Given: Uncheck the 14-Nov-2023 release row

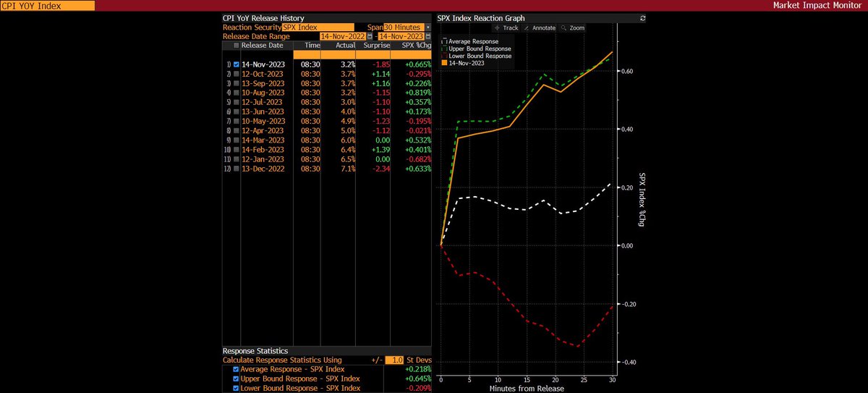Looking at the screenshot, I should 237,64.
